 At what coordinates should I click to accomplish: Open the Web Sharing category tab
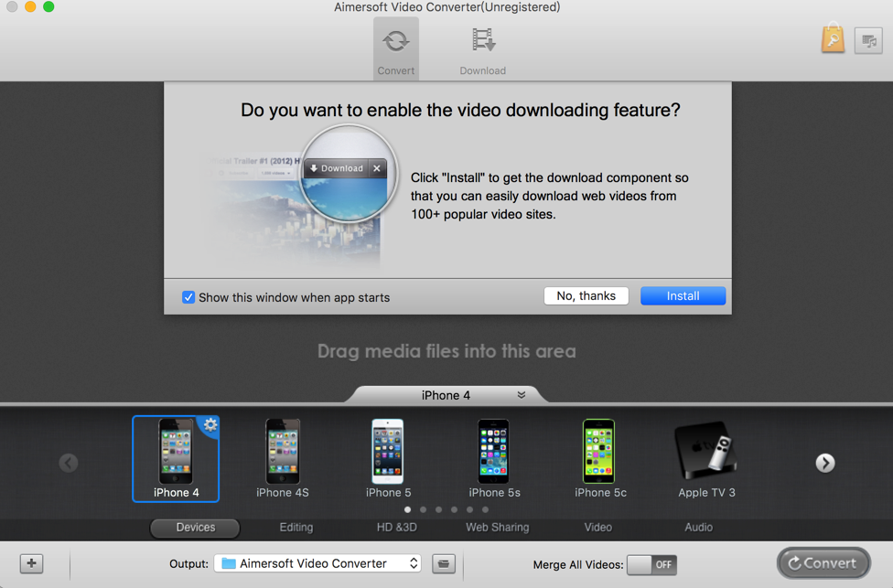(x=497, y=528)
